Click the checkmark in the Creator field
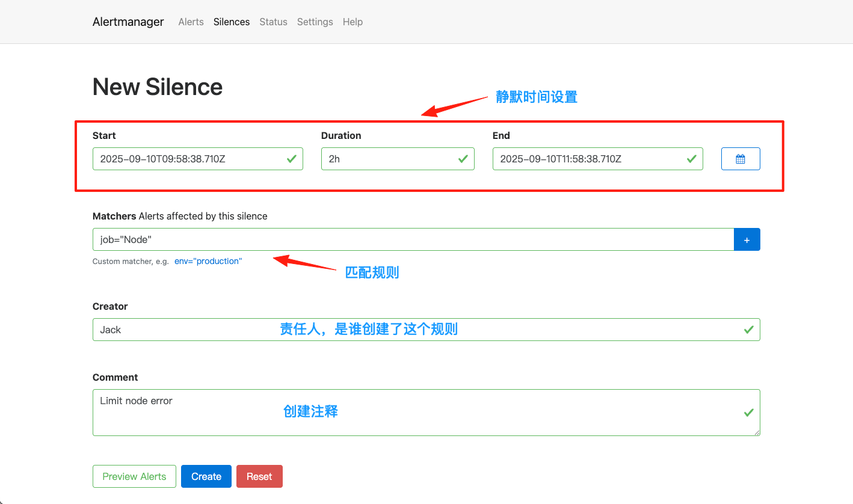853x504 pixels. [x=748, y=330]
